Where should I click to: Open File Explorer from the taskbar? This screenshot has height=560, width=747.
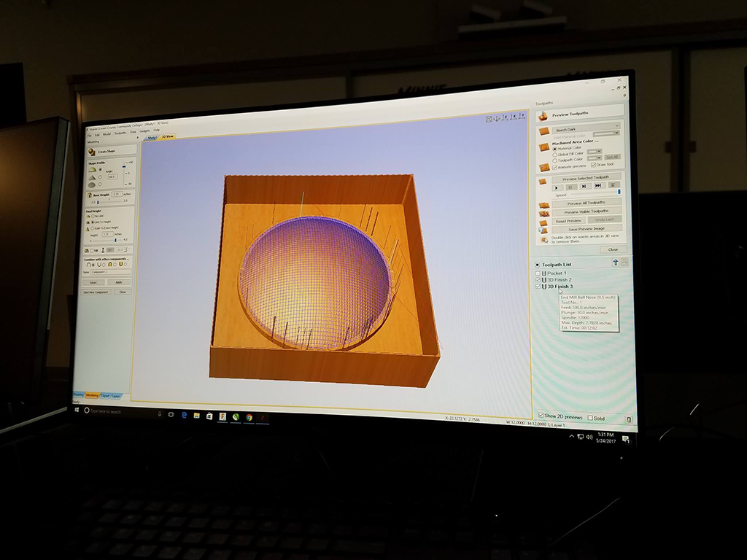[x=196, y=415]
